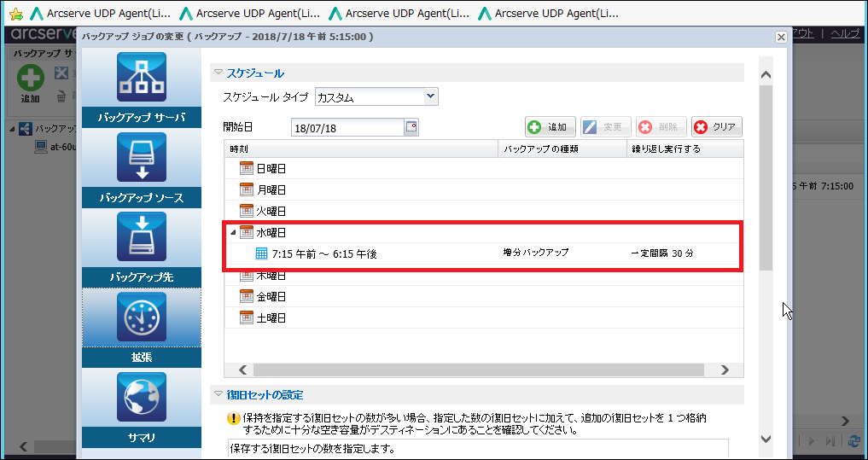
Task: Click the ヘルプ link in the header
Action: [845, 33]
